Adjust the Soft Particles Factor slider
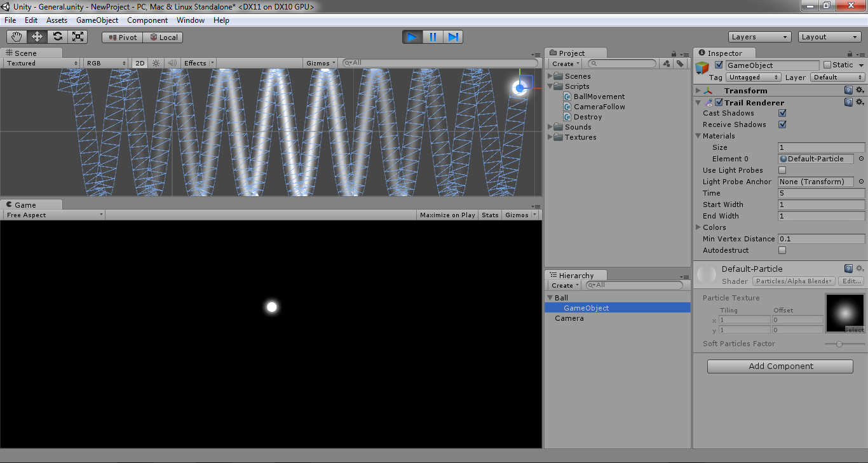Viewport: 868px width, 463px height. coord(845,344)
